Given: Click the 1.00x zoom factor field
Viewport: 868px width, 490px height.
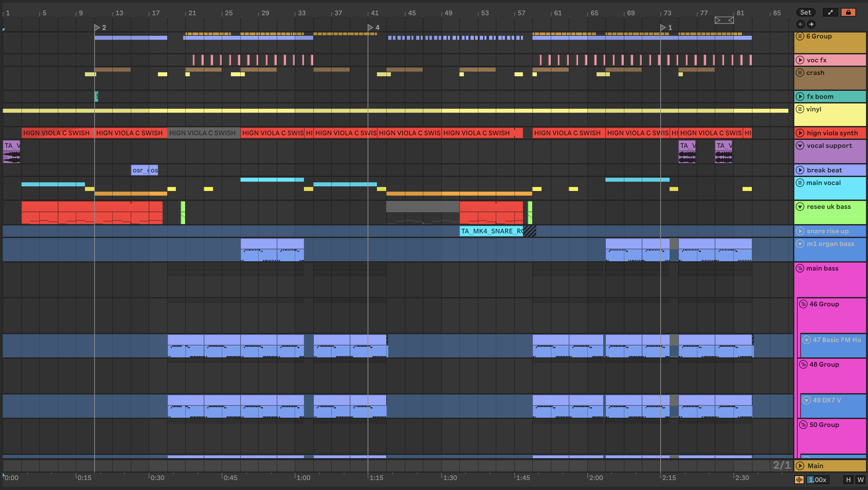Looking at the screenshot, I should [818, 480].
